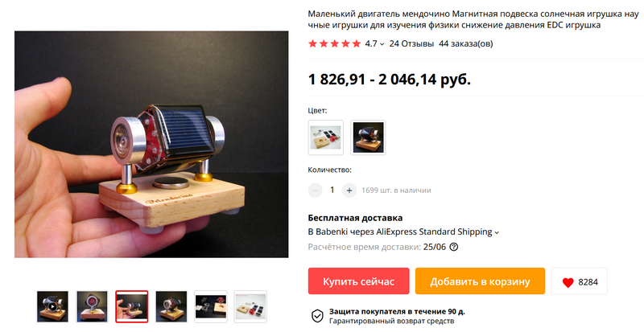644x332 pixels.
Task: Click the Купить сейчас button
Action: (x=358, y=281)
